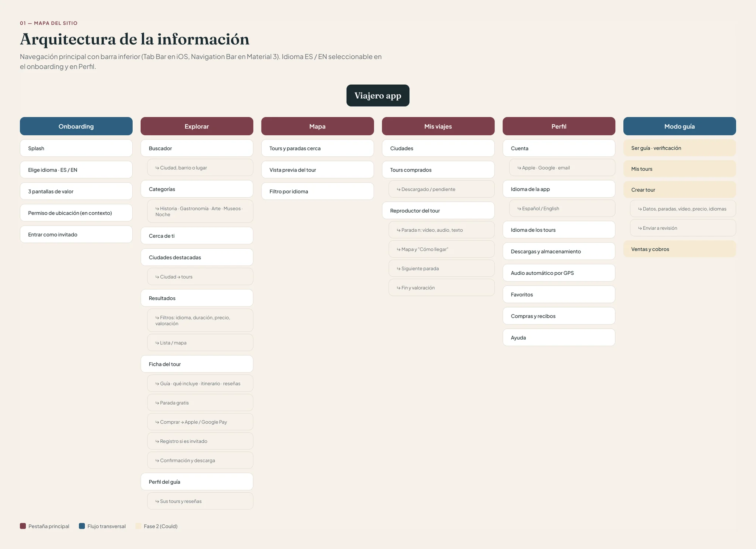This screenshot has width=756, height=549.
Task: Select the Mis viajes column header
Action: 438,126
